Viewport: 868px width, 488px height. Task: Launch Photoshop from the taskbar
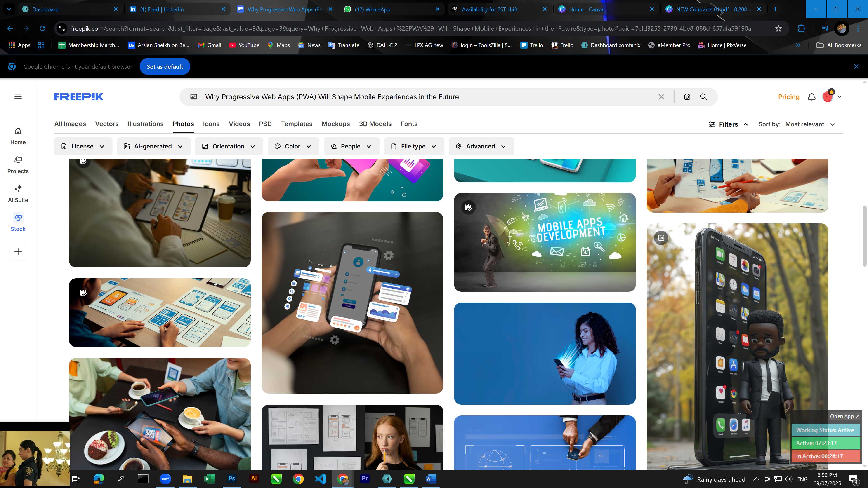click(x=232, y=479)
